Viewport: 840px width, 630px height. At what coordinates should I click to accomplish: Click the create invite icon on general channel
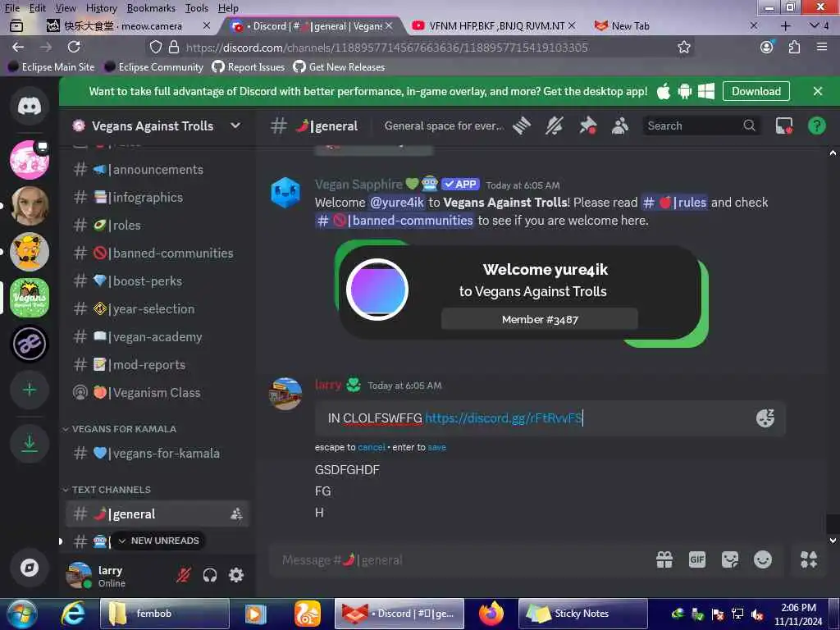(236, 514)
